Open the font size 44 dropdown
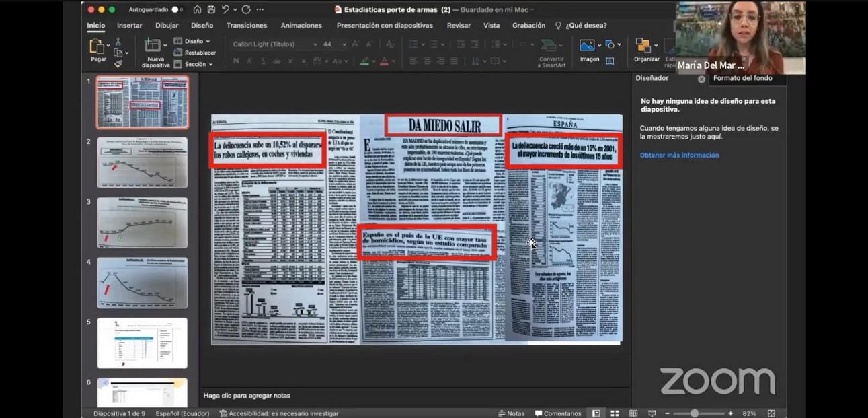The width and height of the screenshot is (868, 418). click(x=344, y=44)
